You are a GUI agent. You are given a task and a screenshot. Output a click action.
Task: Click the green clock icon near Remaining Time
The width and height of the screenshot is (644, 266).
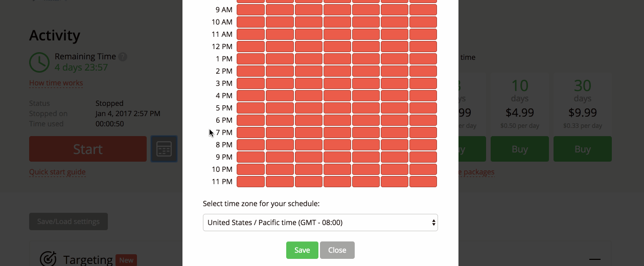click(x=39, y=62)
